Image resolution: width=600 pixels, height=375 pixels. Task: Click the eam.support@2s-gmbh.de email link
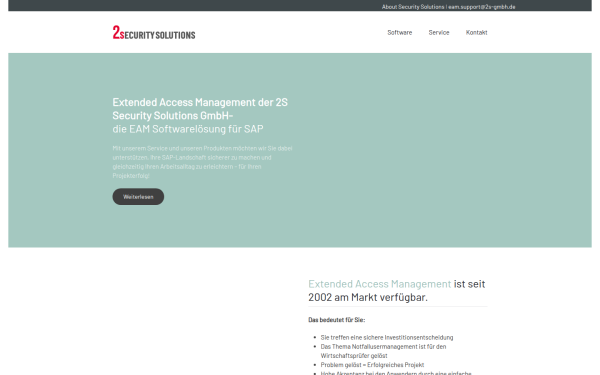tap(482, 7)
